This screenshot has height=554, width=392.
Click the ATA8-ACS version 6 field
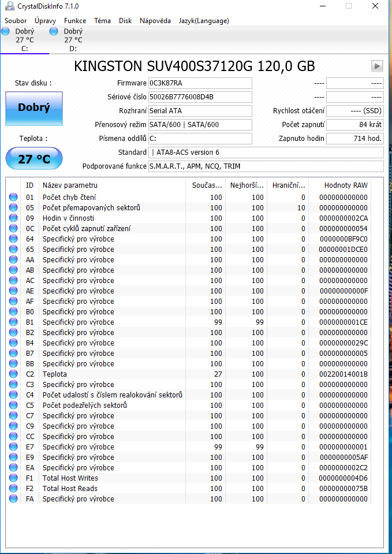pyautogui.click(x=266, y=153)
